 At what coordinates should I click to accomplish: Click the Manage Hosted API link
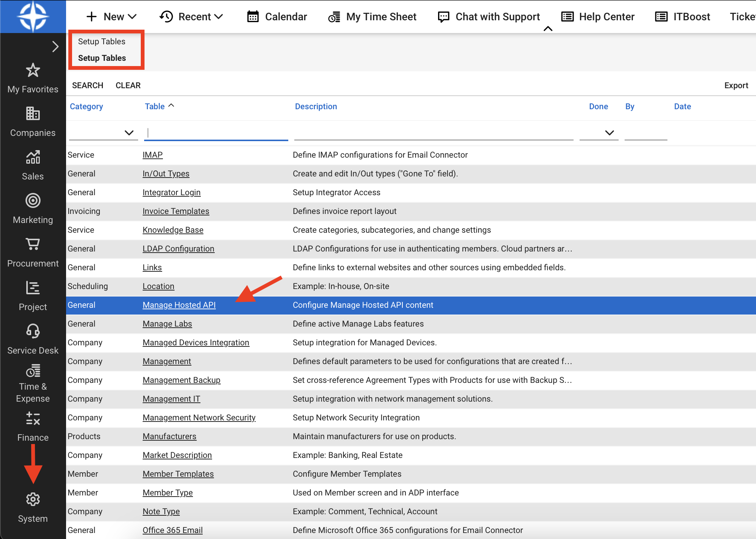coord(179,305)
